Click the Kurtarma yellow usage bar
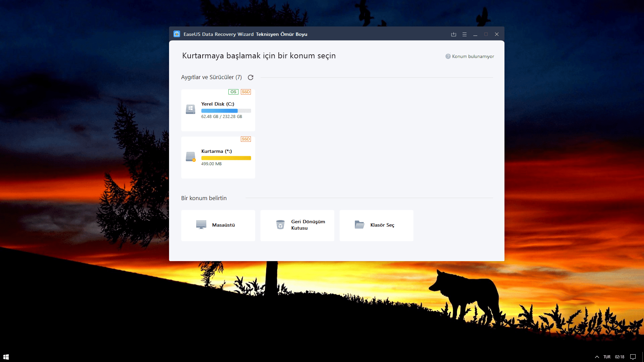This screenshot has width=644, height=362. [x=226, y=158]
